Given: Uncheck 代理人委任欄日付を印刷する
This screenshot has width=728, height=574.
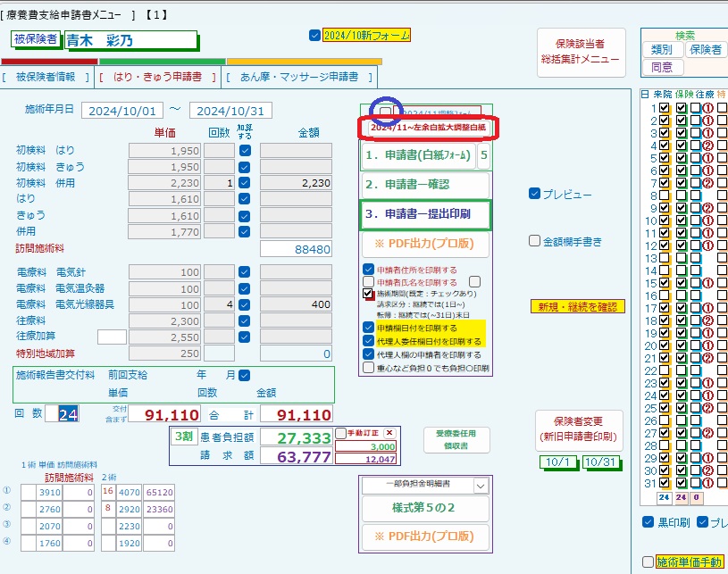Looking at the screenshot, I should click(x=368, y=341).
